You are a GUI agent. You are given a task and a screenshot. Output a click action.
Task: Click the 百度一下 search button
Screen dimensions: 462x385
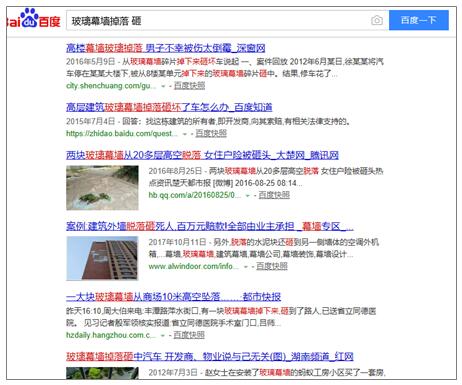pos(419,20)
